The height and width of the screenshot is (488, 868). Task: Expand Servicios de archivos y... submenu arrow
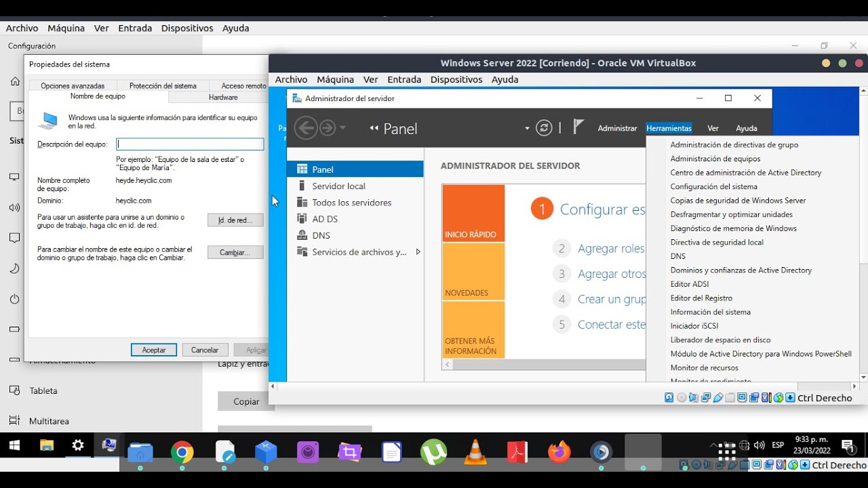(x=418, y=252)
